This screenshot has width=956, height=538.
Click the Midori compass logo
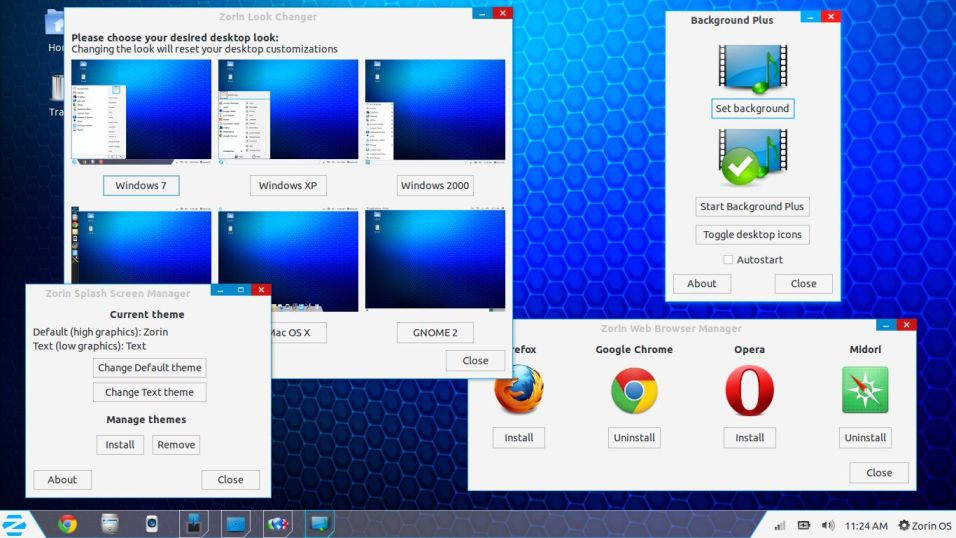(865, 390)
